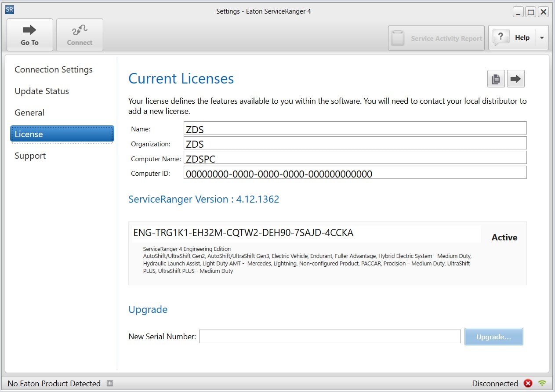Open the Support section
Image resolution: width=555 pixels, height=392 pixels.
point(30,156)
